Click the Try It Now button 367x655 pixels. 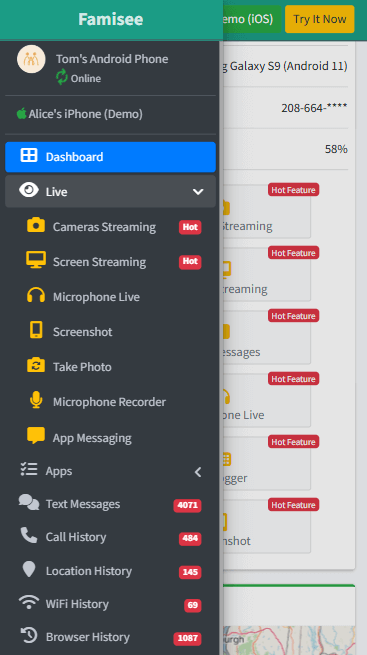[319, 19]
